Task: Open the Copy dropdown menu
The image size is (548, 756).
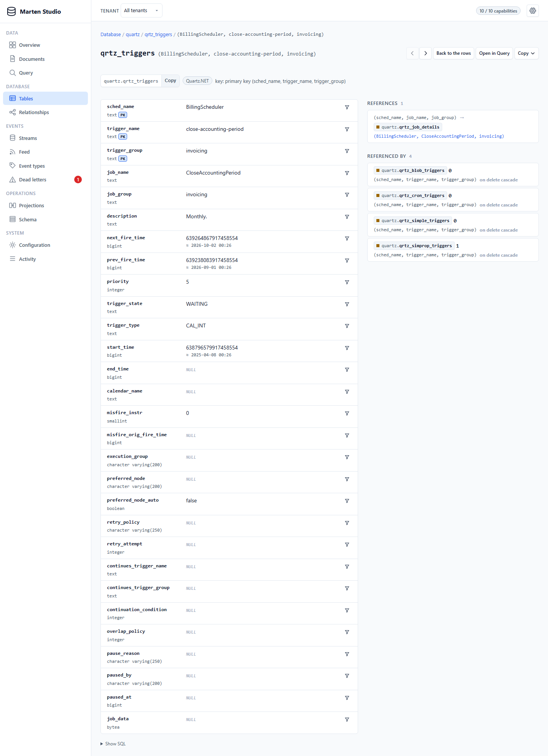Action: tap(526, 53)
